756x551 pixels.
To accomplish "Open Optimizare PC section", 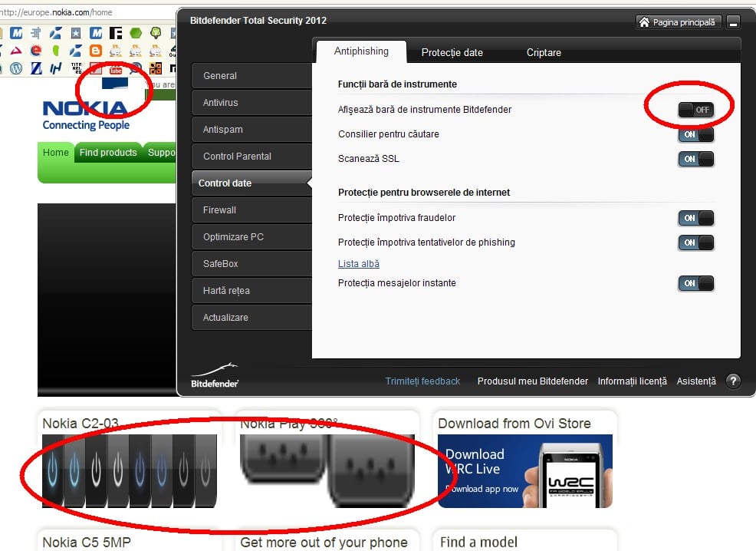I will [251, 237].
